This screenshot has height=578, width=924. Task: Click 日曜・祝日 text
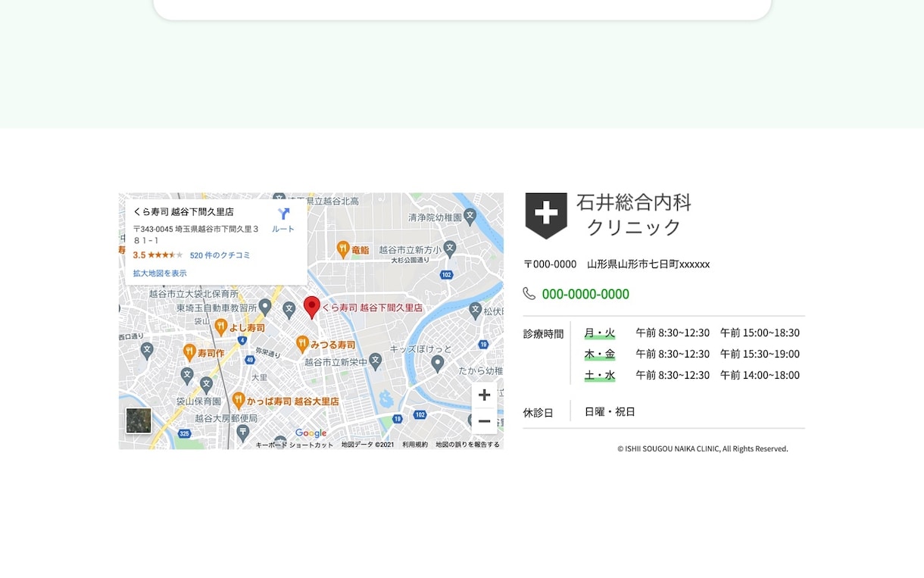pos(610,412)
